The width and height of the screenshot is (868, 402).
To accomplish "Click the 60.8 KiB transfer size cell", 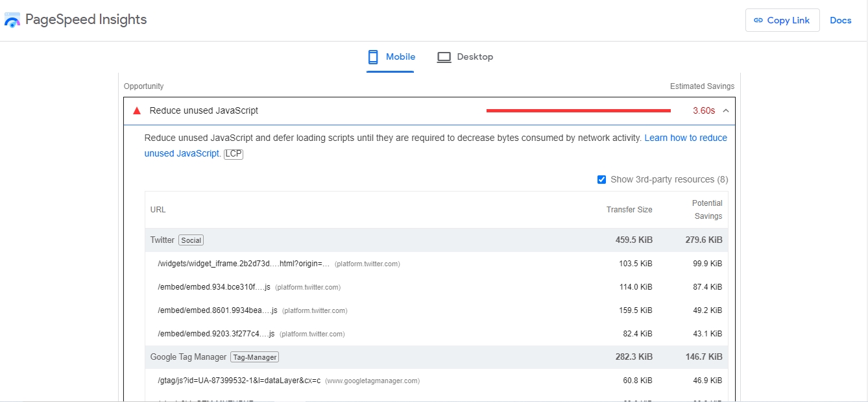I will coord(638,381).
